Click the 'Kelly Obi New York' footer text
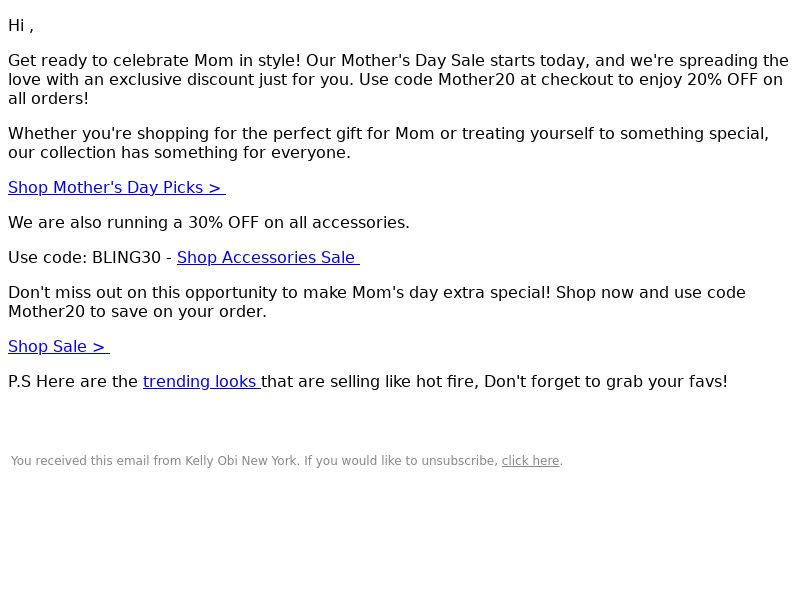 (x=241, y=461)
